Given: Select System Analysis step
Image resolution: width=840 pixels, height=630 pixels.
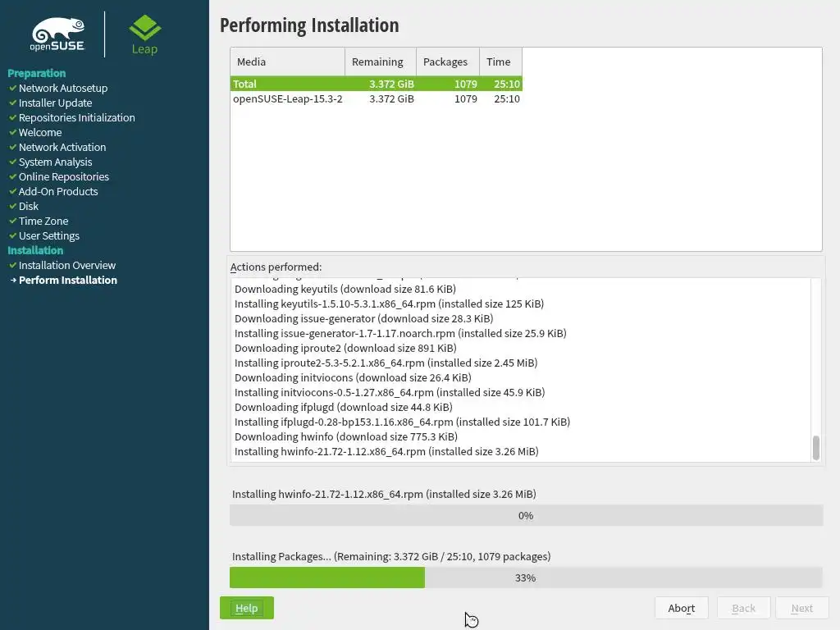Looking at the screenshot, I should [x=55, y=162].
